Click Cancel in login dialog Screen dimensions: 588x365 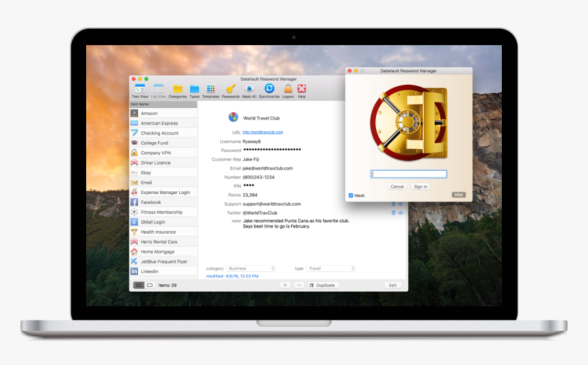(397, 187)
